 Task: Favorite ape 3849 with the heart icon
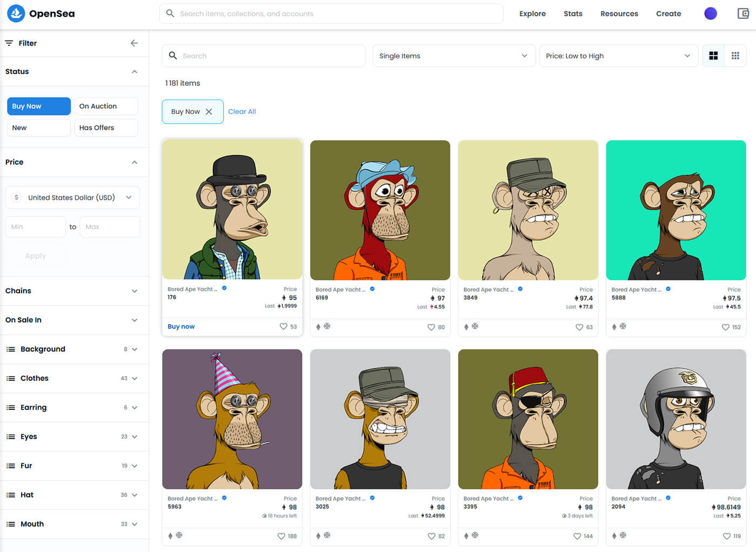click(x=579, y=327)
